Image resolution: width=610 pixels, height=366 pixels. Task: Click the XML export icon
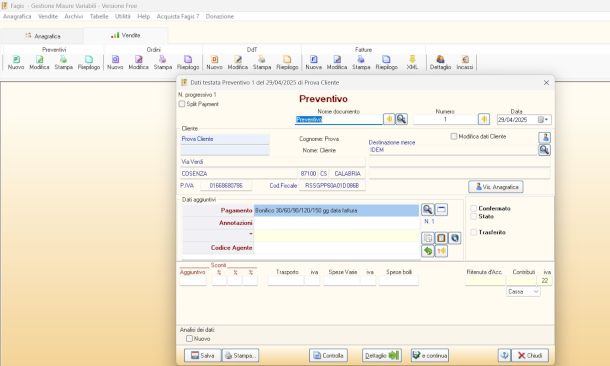pyautogui.click(x=412, y=63)
